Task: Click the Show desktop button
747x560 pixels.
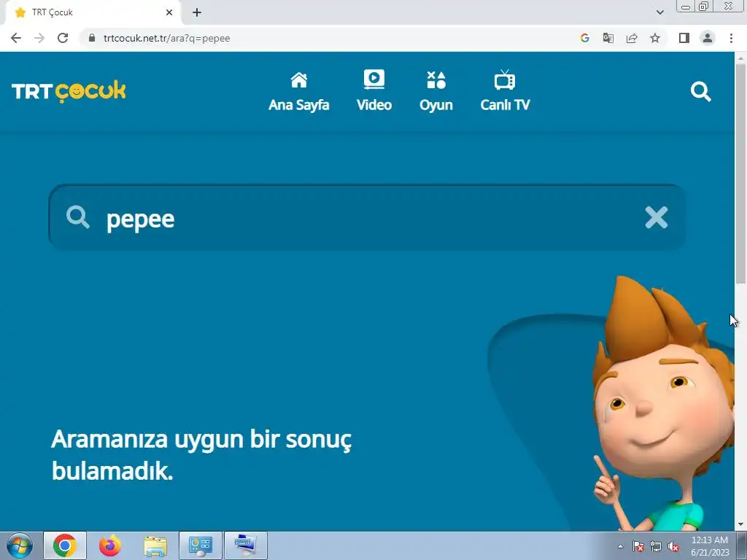Action: [742, 545]
